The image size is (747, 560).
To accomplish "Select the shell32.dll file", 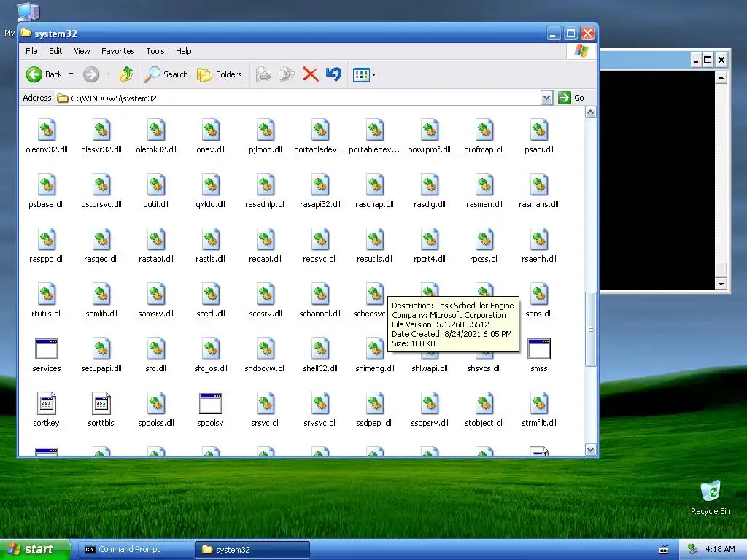I will point(320,355).
